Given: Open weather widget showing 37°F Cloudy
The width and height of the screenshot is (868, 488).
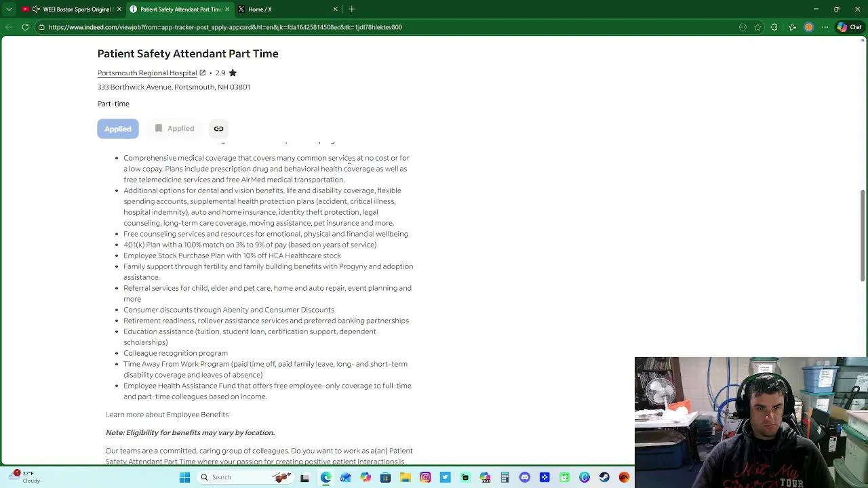Looking at the screenshot, I should [27, 477].
